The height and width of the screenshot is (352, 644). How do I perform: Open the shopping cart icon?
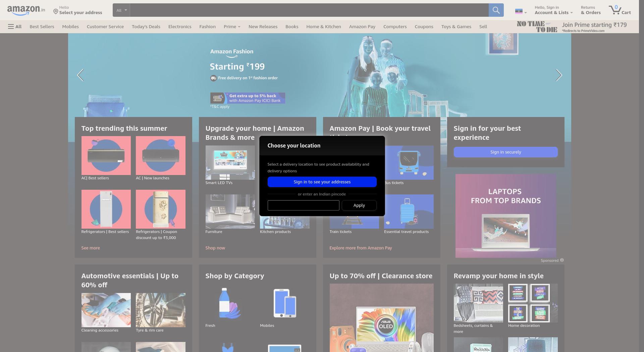(x=620, y=10)
